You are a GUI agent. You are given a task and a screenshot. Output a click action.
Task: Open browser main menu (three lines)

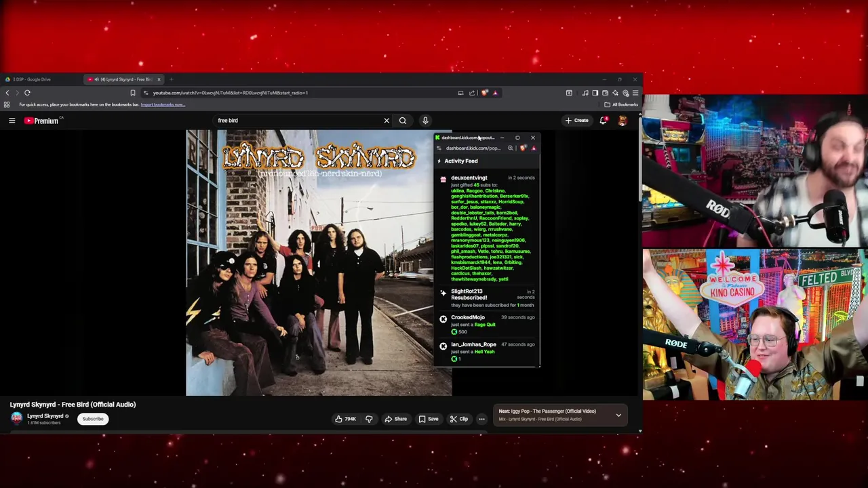click(635, 93)
